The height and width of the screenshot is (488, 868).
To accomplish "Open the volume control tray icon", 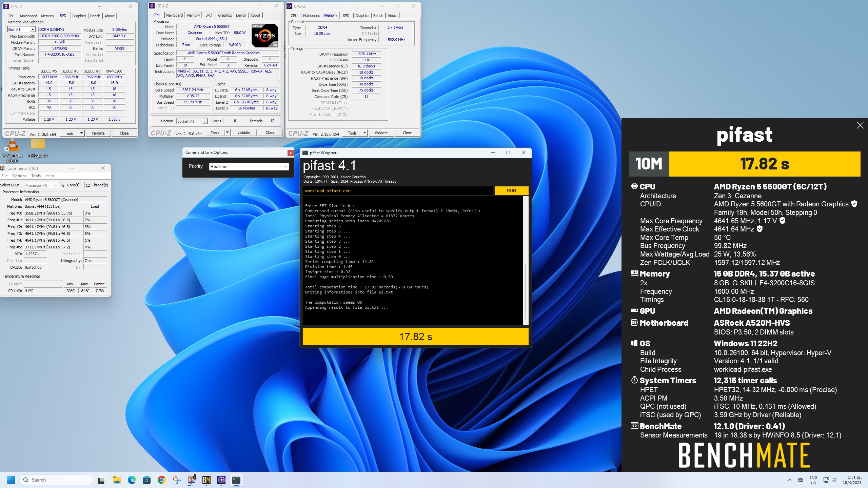I will [834, 480].
